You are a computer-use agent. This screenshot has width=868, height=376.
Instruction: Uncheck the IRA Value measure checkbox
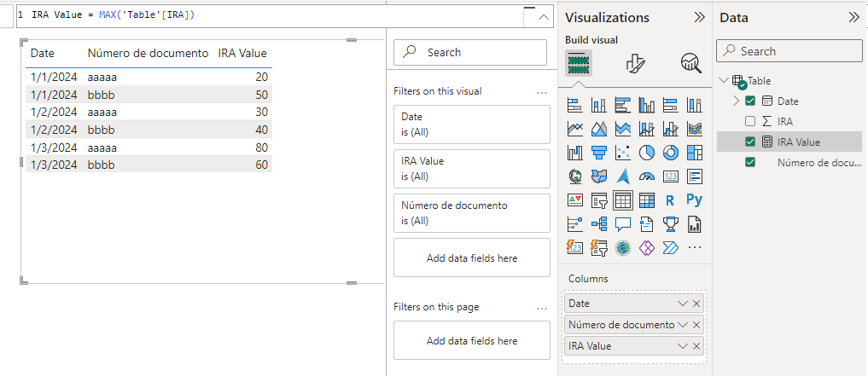(750, 142)
